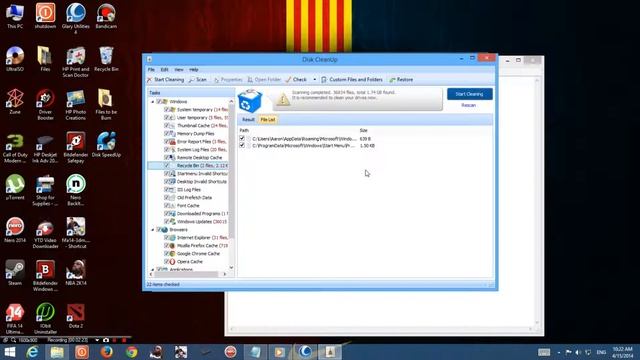Open Custom Files and Folders
Screen dimensions: 640x360
pos(352,80)
